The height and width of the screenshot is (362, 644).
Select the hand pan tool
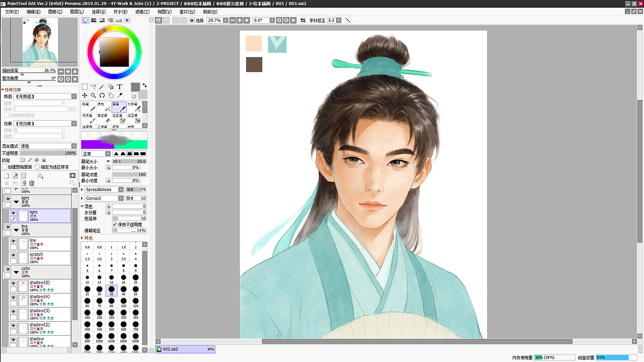click(111, 95)
